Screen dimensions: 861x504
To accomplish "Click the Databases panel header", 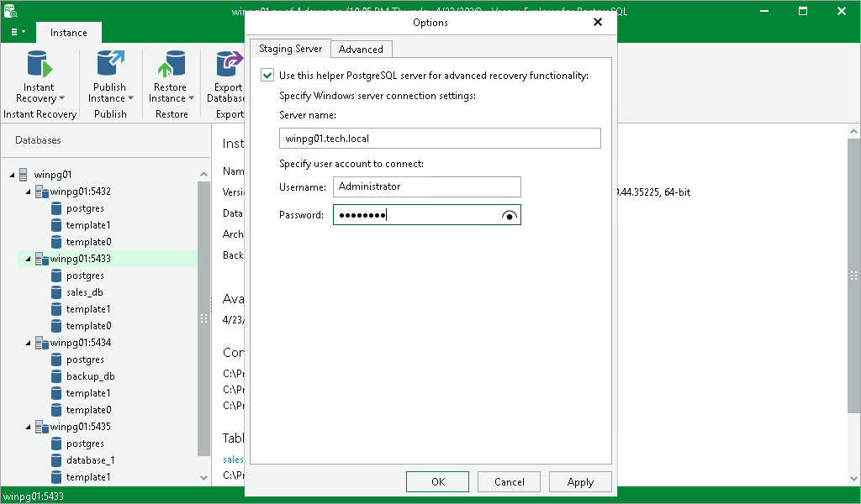I will point(38,140).
